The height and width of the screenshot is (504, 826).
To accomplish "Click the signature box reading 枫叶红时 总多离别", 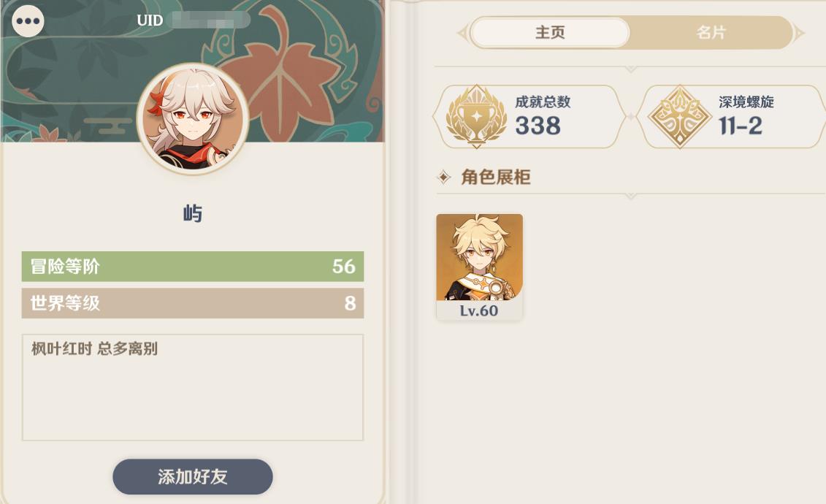I will pos(193,387).
